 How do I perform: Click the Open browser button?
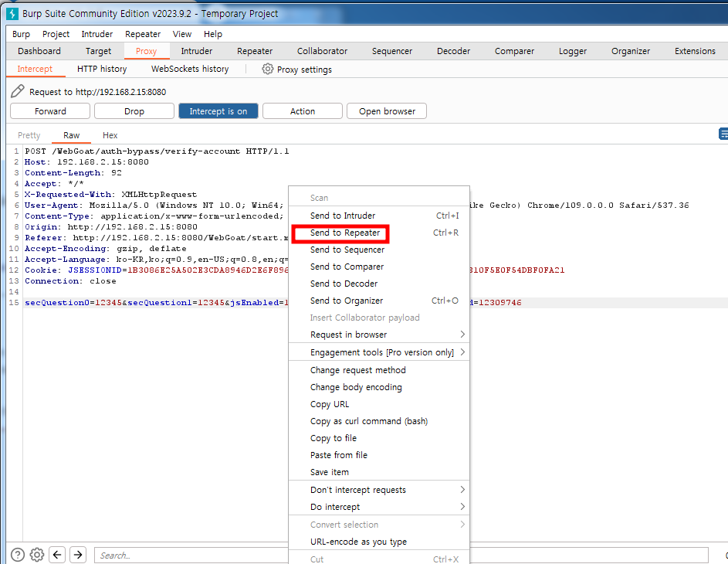(387, 111)
